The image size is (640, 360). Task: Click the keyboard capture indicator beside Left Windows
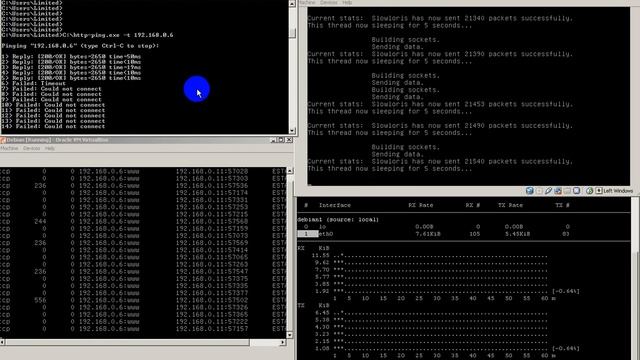click(599, 191)
